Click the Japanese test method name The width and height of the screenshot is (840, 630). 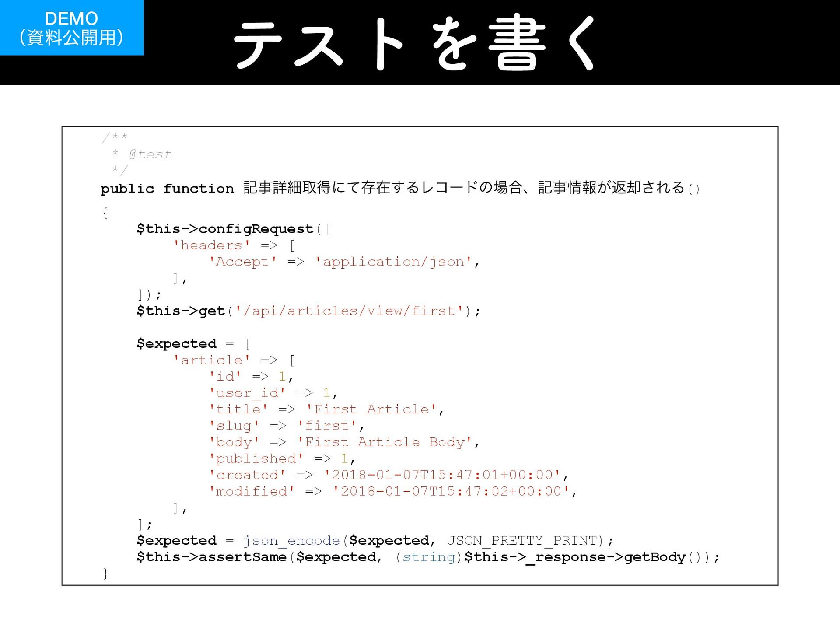[464, 188]
